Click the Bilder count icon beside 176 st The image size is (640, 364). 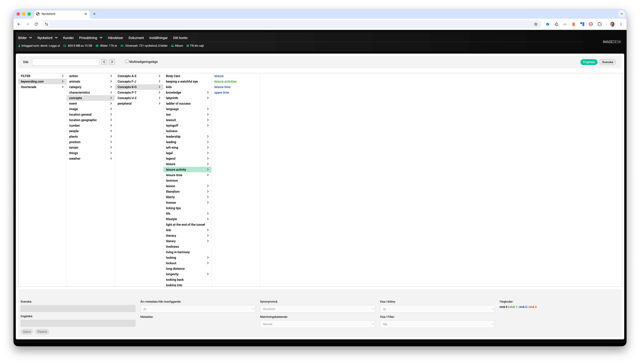(97, 46)
